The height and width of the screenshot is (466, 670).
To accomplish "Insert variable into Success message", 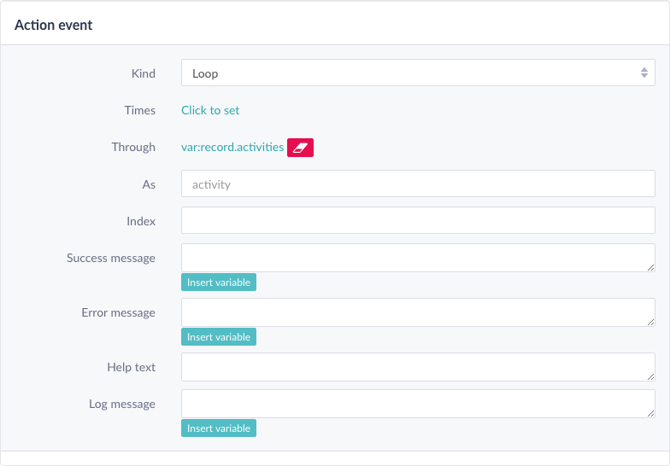I will point(218,282).
